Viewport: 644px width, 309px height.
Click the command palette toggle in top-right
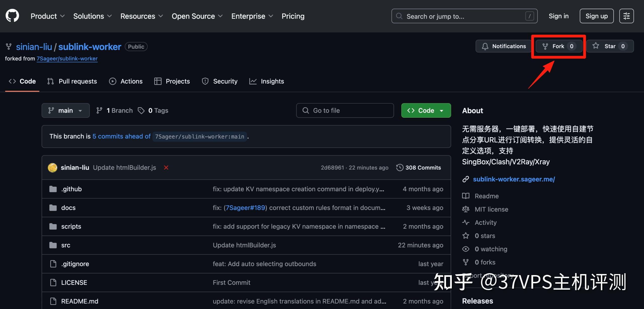coord(626,16)
